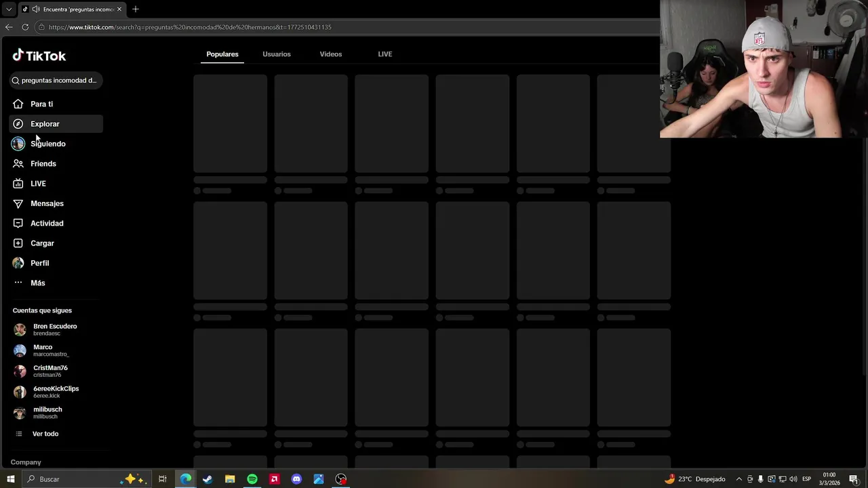Open 6ereeKickClips account
Viewport: 868px width, 488px height.
(56, 392)
